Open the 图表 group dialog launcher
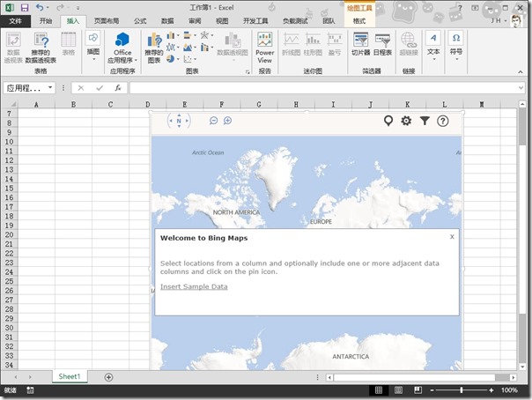The image size is (532, 400). pos(248,72)
